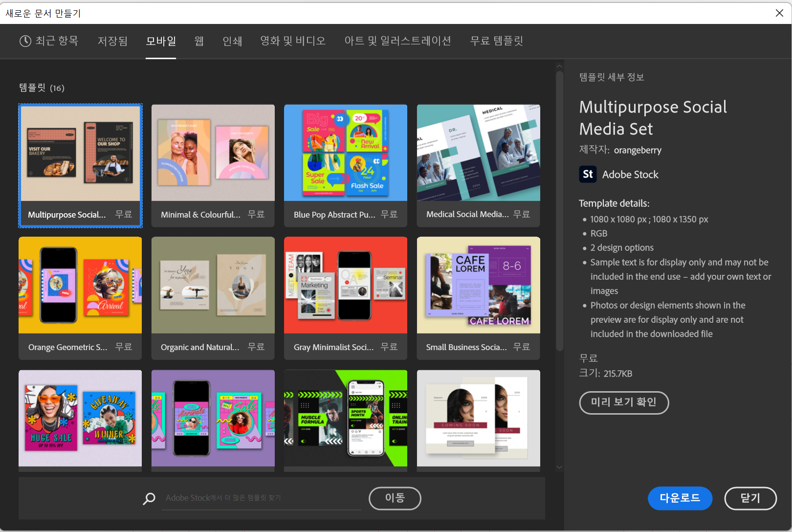792x532 pixels.
Task: Switch to the 무료 템플릿 tab
Action: tap(496, 41)
